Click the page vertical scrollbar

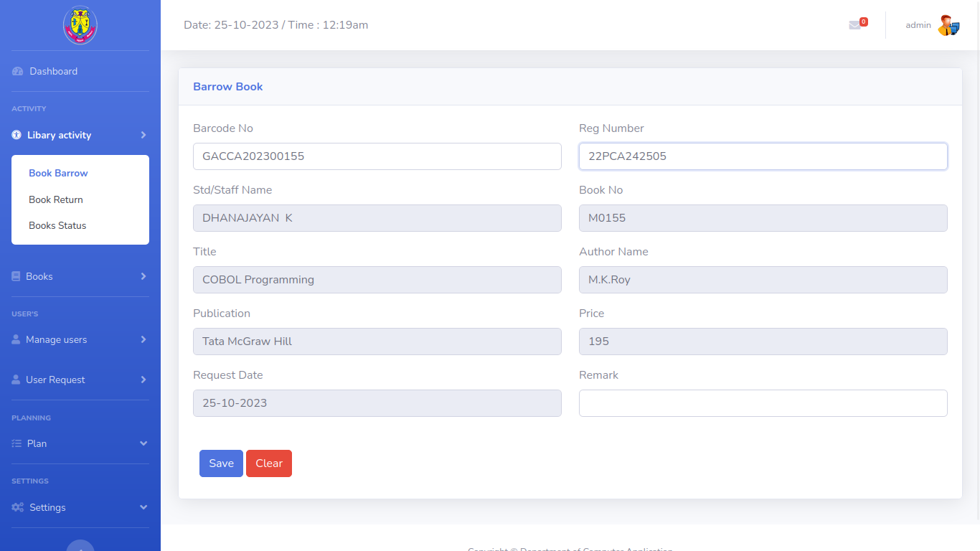coord(977,260)
